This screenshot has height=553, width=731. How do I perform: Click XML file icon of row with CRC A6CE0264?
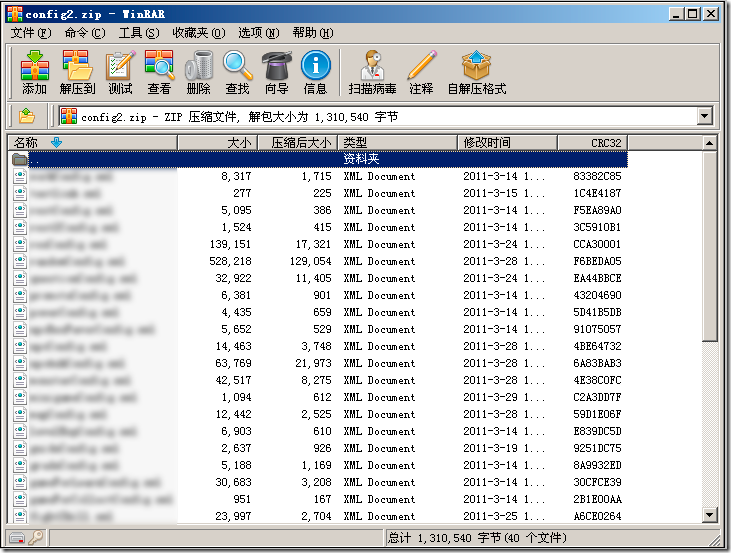[20, 516]
